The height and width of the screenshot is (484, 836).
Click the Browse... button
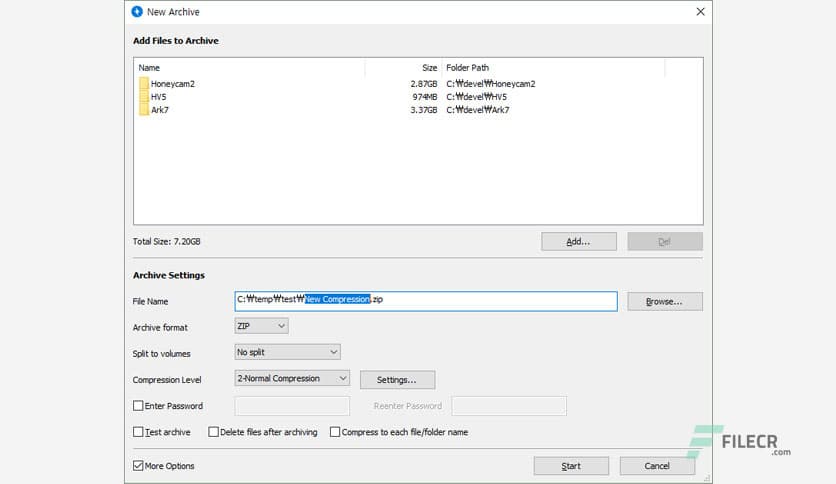pyautogui.click(x=665, y=301)
